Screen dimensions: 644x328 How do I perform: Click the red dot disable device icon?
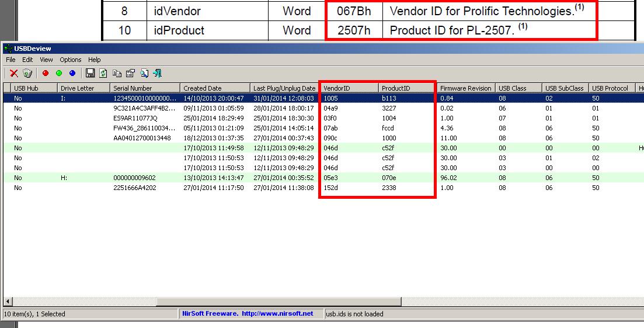(x=46, y=73)
